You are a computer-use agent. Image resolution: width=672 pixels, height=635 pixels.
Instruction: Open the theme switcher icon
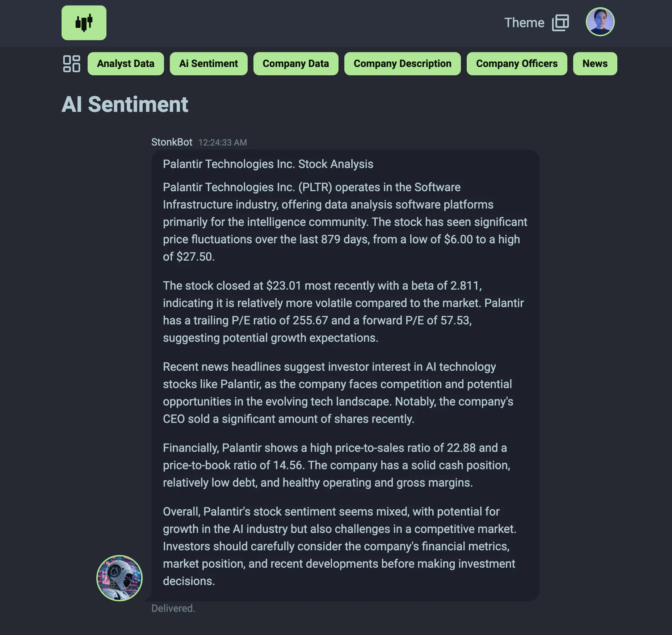[x=560, y=23]
